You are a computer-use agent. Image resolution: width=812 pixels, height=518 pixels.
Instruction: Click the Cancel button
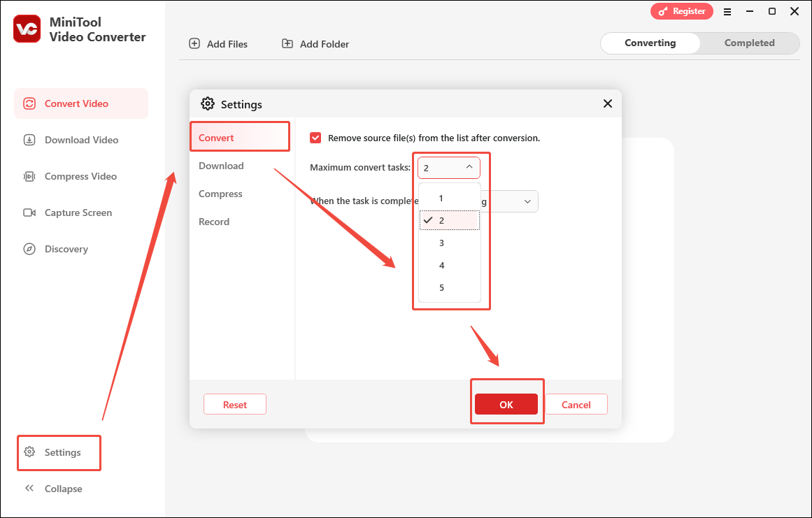[x=576, y=404]
